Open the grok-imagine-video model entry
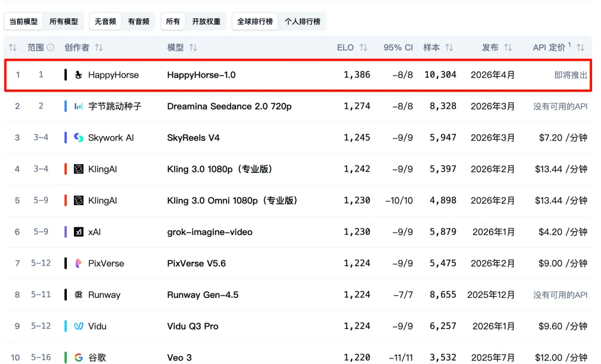601x364 pixels. click(210, 232)
